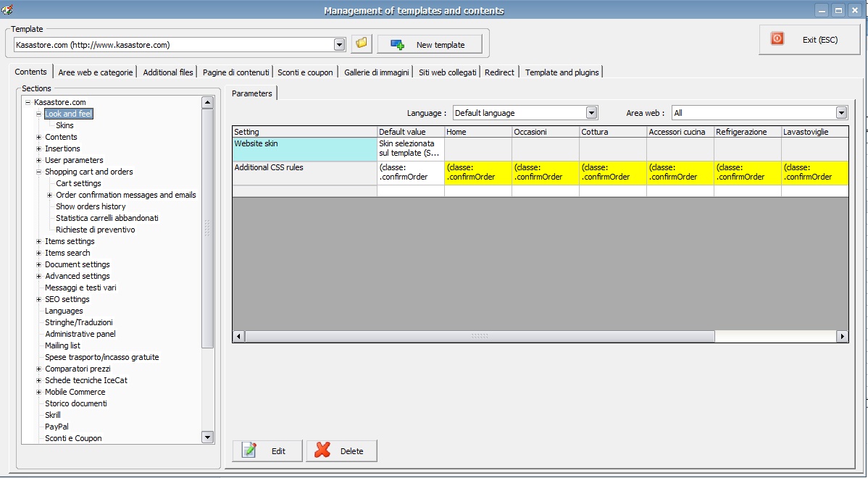
Task: Open the Language dropdown
Action: coord(591,113)
